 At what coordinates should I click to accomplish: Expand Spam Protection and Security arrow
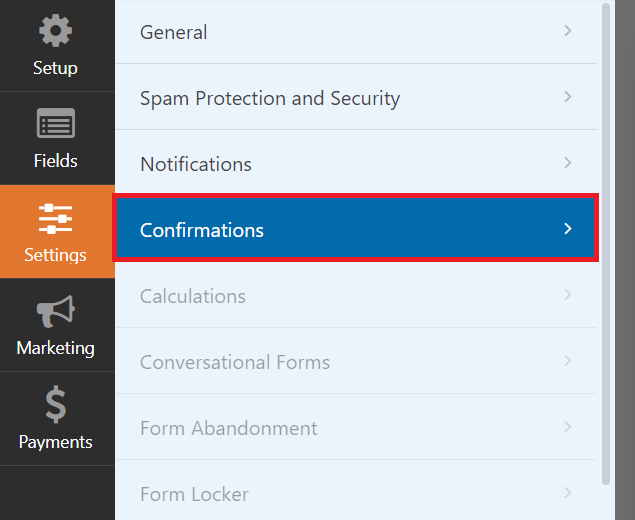568,97
